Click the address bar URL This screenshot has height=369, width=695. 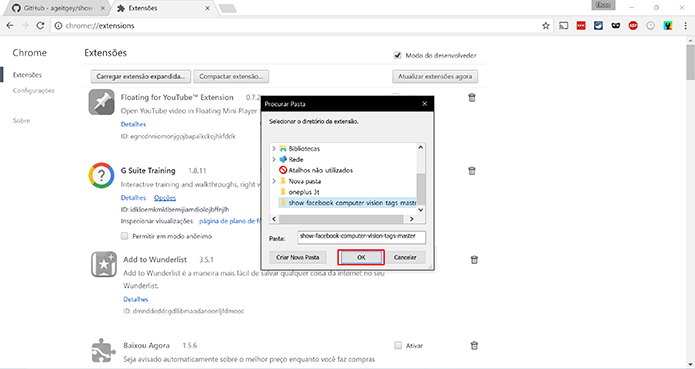100,26
